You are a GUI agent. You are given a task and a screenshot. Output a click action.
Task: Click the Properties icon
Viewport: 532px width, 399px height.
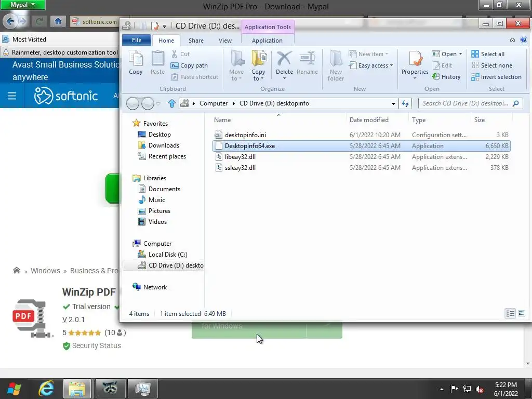415,59
